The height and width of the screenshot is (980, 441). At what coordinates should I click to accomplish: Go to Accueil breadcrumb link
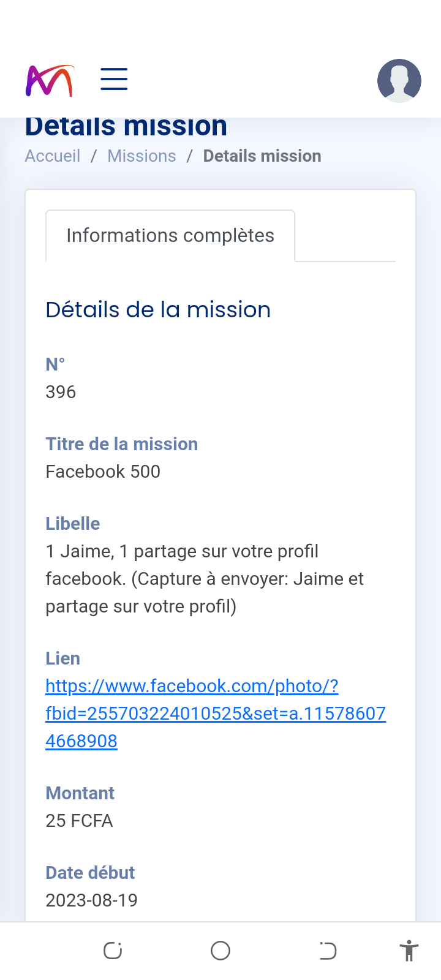[x=53, y=156]
